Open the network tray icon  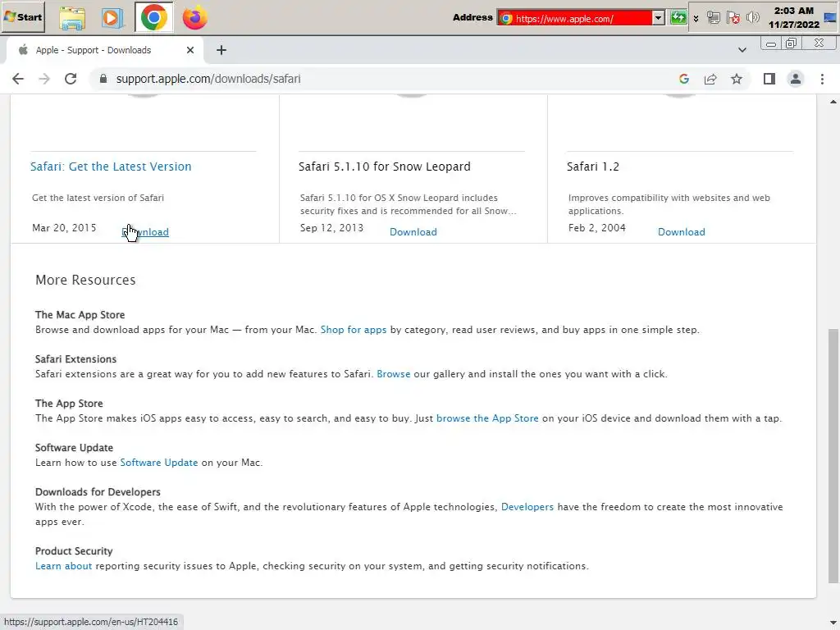713,18
